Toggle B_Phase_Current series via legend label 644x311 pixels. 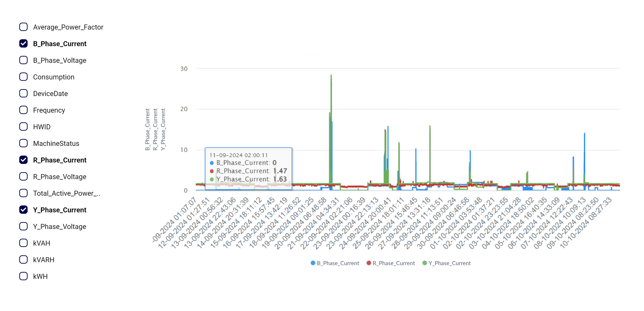(x=338, y=263)
